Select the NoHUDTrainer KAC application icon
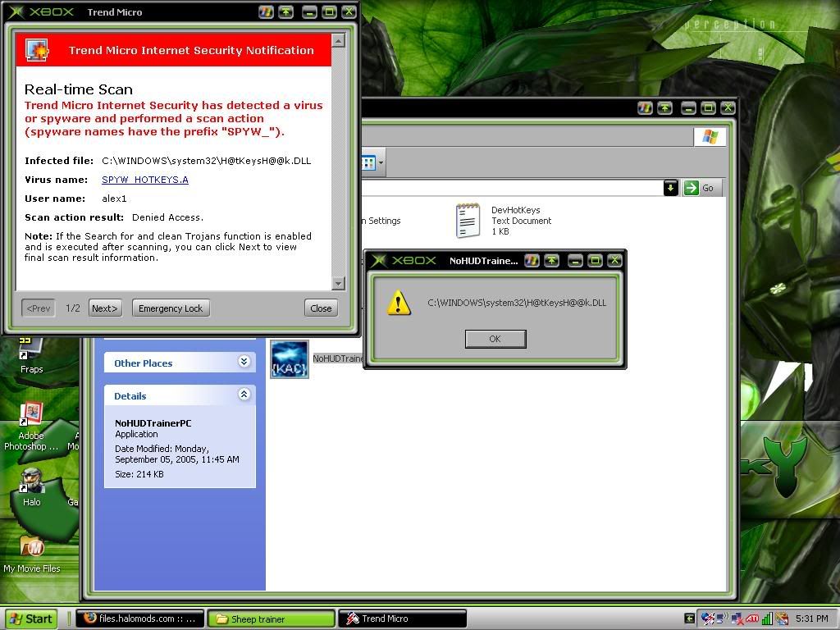The height and width of the screenshot is (630, 840). coord(290,359)
